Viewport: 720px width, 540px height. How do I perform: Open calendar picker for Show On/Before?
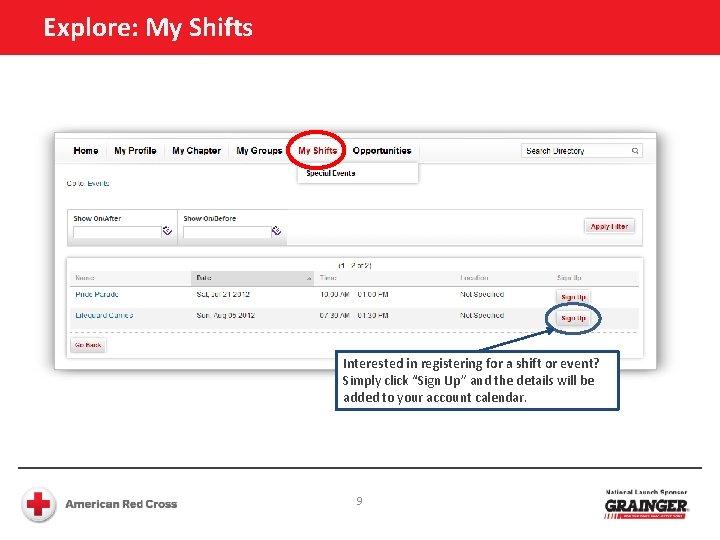tap(276, 231)
